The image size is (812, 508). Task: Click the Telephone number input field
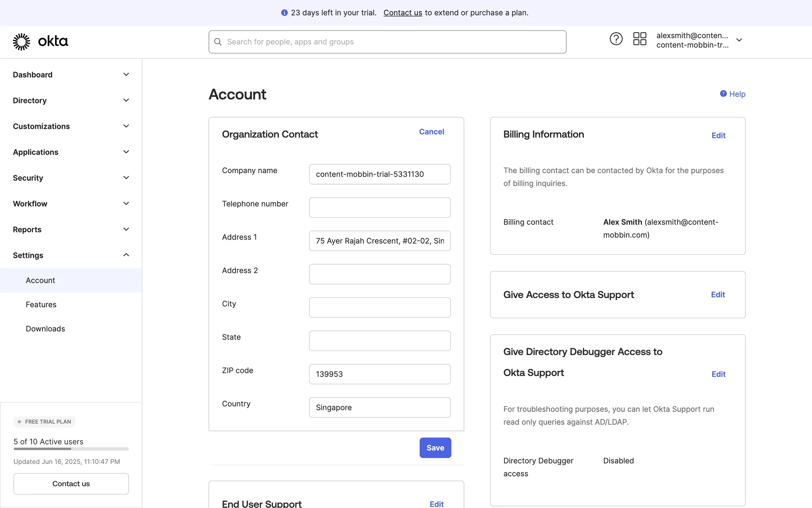(379, 207)
